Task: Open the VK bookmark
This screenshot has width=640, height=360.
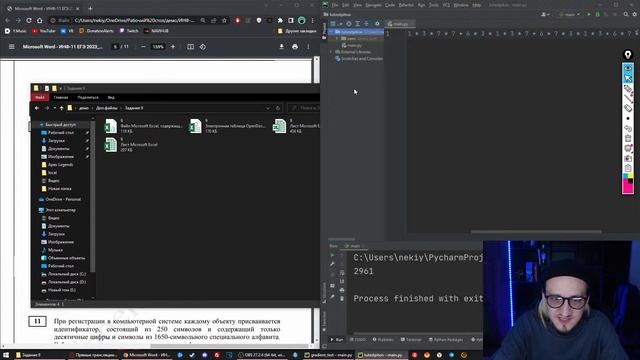Action: [x=67, y=31]
